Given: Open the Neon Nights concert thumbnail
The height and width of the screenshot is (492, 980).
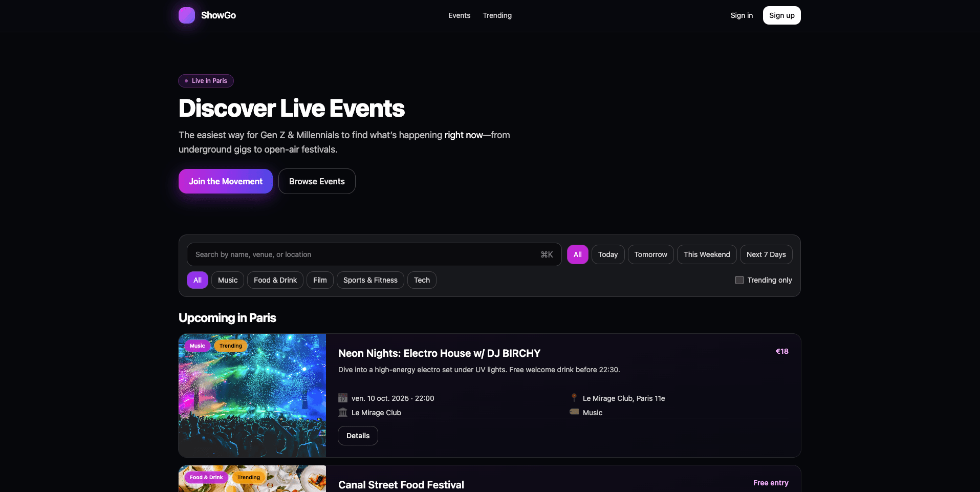Looking at the screenshot, I should 252,399.
